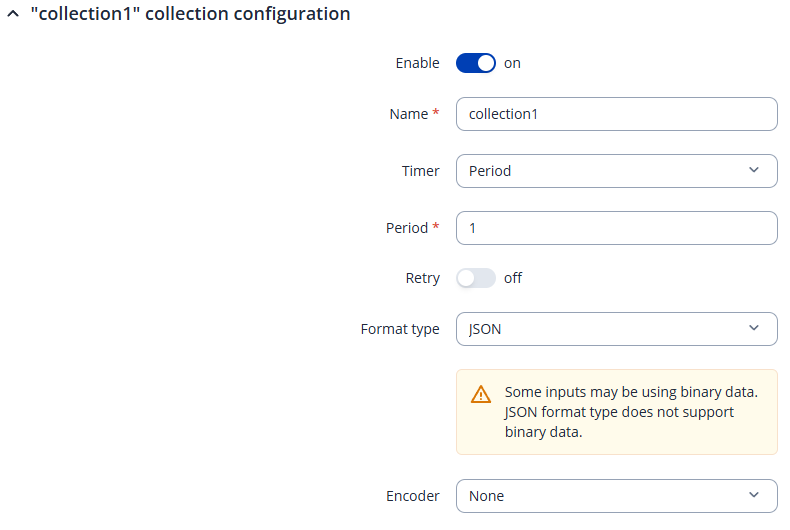Click the Format type chevron arrow

point(753,328)
